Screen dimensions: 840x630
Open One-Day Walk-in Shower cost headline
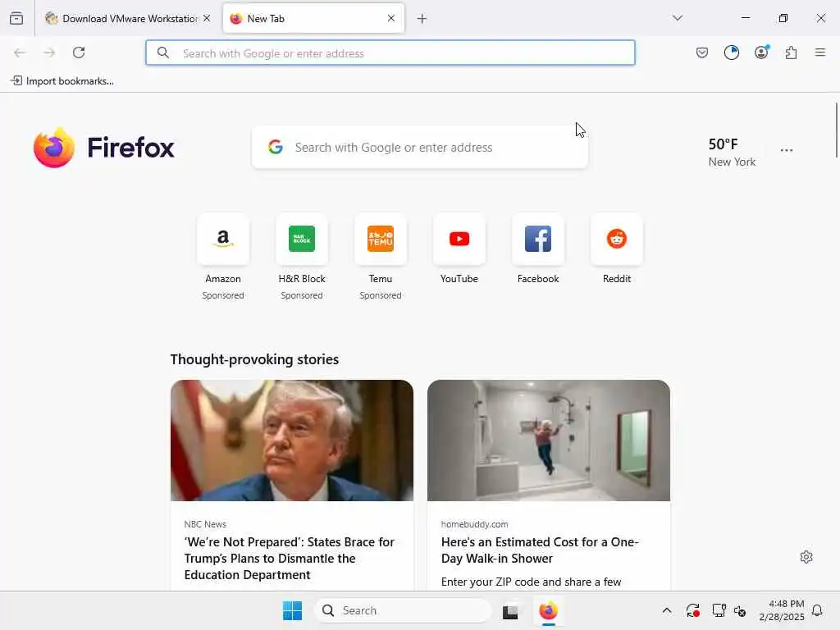point(540,550)
